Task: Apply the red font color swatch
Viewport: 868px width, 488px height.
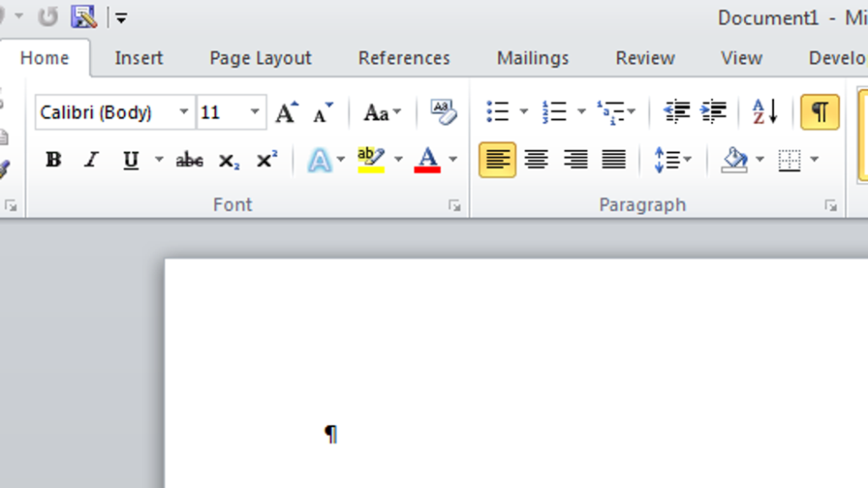Action: pyautogui.click(x=427, y=160)
